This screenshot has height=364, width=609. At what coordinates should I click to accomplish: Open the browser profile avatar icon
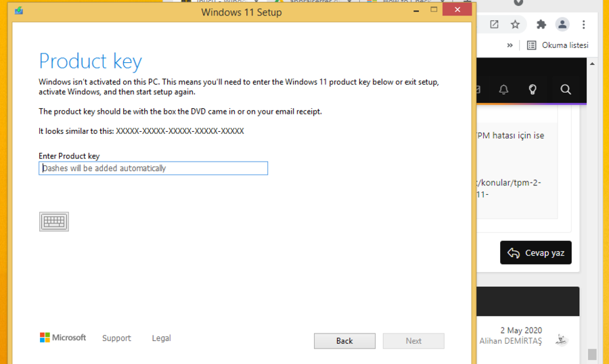(562, 24)
